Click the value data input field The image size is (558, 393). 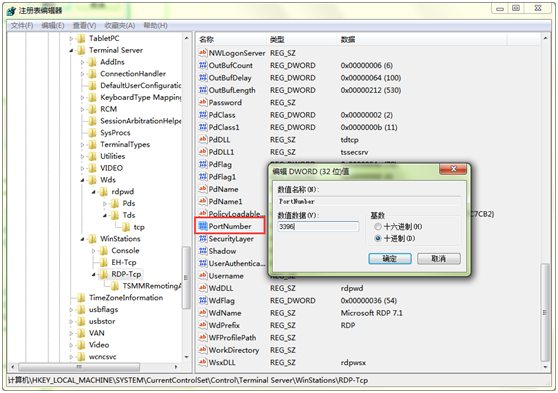pyautogui.click(x=318, y=226)
